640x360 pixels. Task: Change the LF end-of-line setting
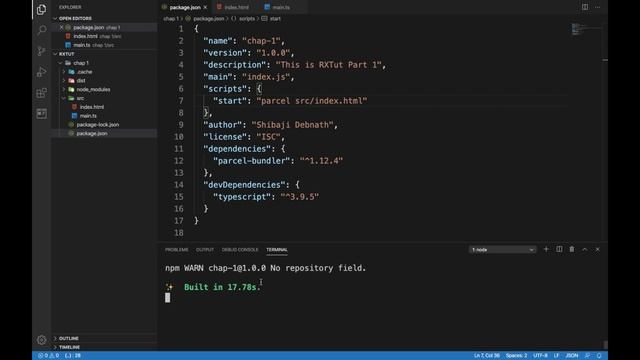click(x=556, y=356)
